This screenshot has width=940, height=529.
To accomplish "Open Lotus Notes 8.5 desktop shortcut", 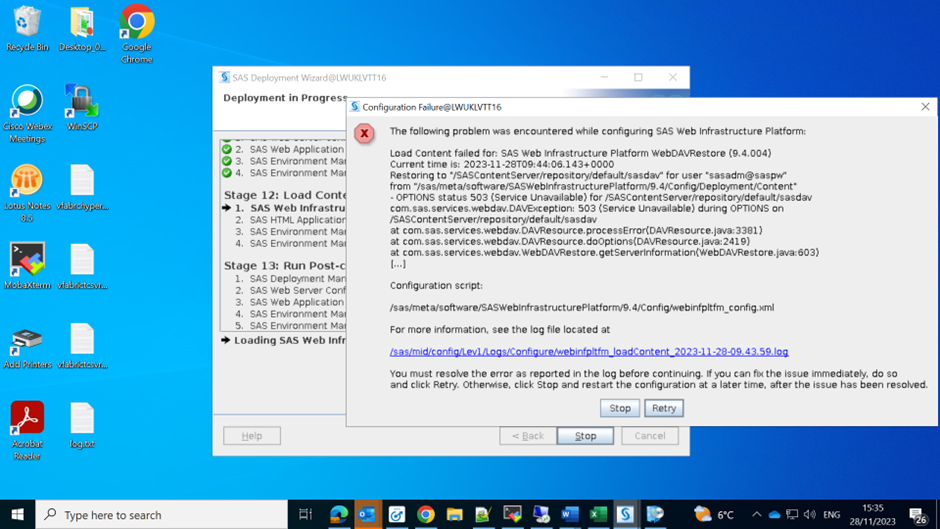I will click(x=27, y=193).
